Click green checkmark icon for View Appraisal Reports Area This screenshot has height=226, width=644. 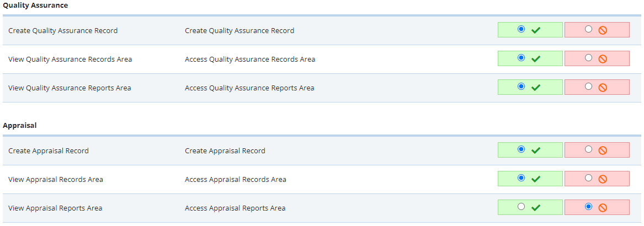tap(535, 208)
